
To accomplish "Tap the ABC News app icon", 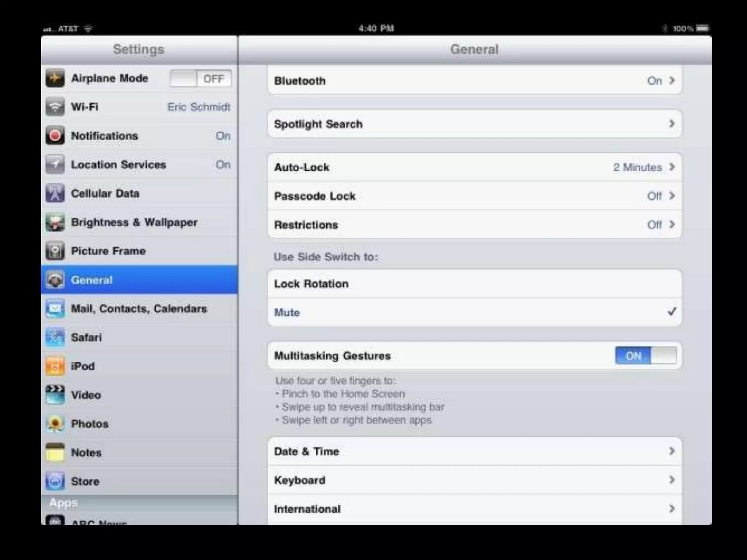I will point(55,520).
